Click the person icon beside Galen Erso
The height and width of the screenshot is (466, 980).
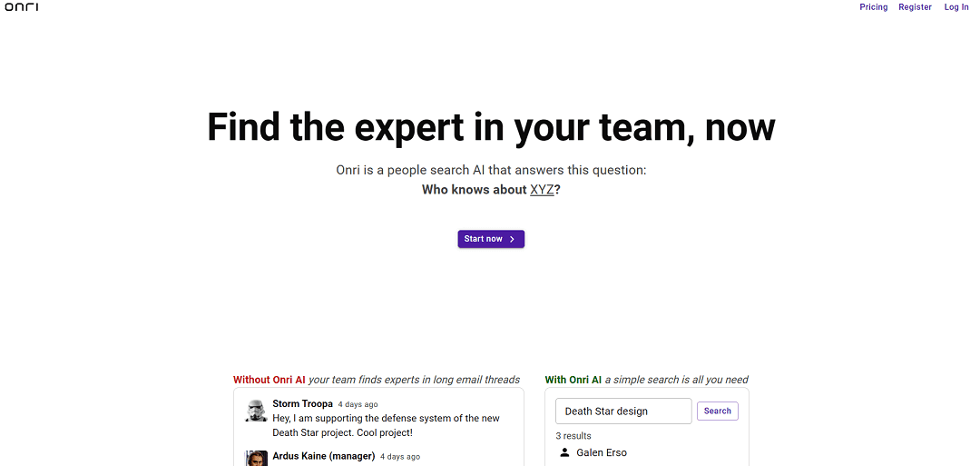point(564,452)
